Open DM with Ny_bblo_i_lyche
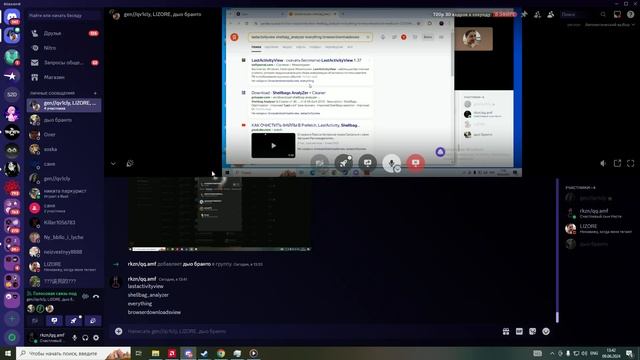 tap(64, 237)
